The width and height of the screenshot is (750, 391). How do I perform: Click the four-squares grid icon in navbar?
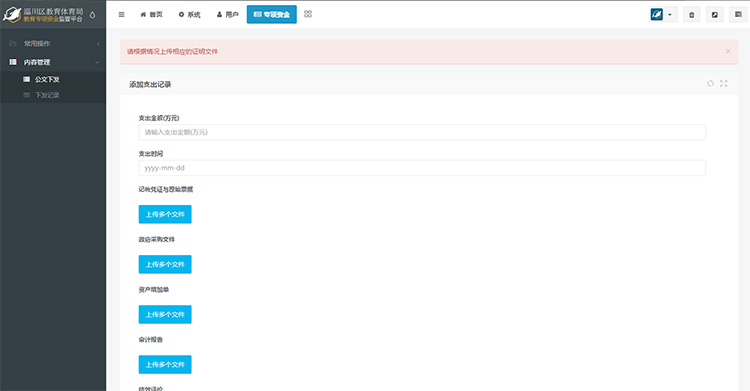[308, 14]
